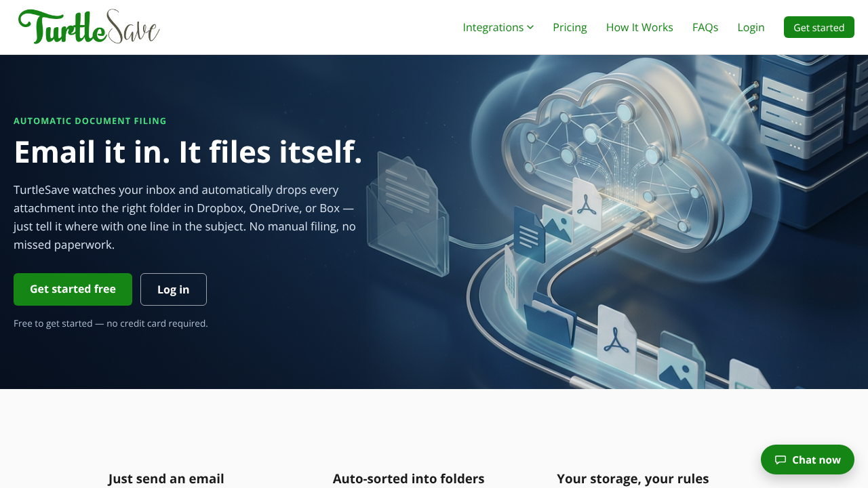Click the Get started free button
Image resolution: width=868 pixels, height=488 pixels.
[x=73, y=289]
